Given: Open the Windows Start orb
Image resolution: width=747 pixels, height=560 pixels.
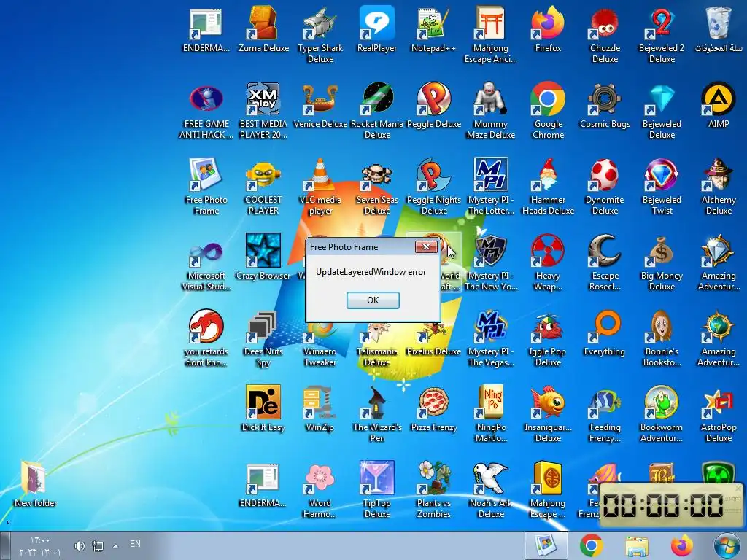Looking at the screenshot, I should (727, 545).
